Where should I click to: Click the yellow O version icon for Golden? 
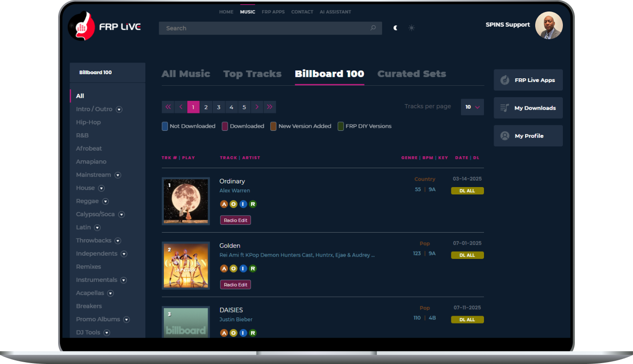point(233,269)
